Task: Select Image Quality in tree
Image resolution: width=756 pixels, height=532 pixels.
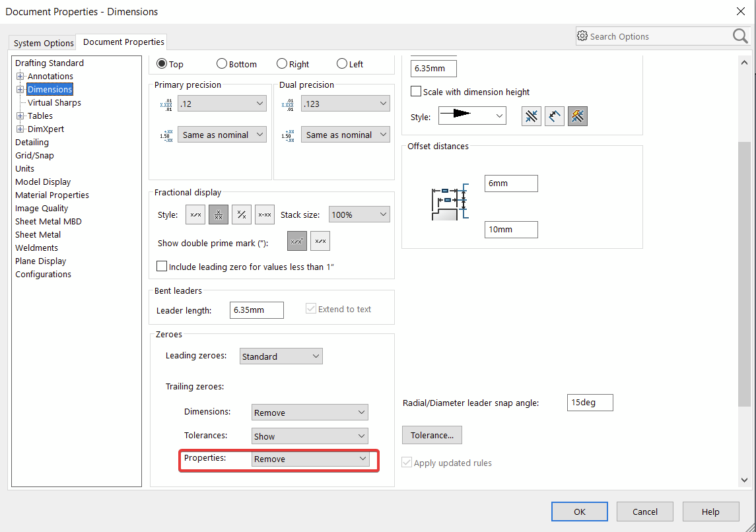Action: 42,208
